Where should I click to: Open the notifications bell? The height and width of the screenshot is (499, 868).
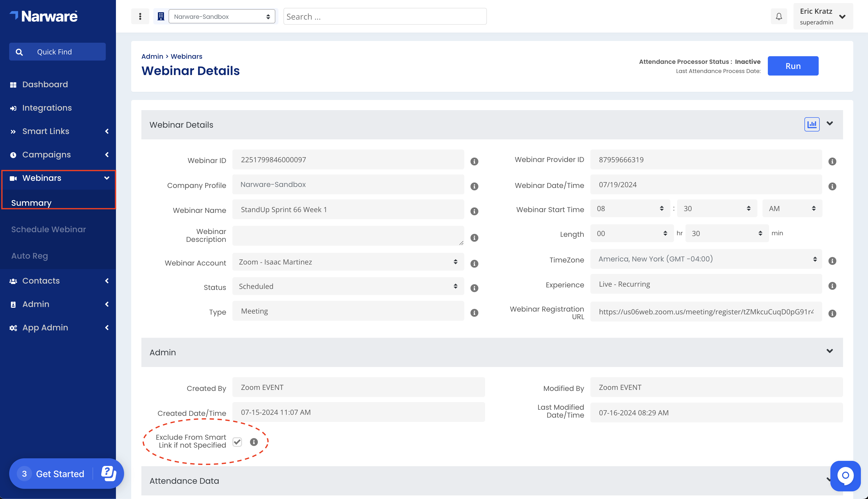click(x=779, y=17)
